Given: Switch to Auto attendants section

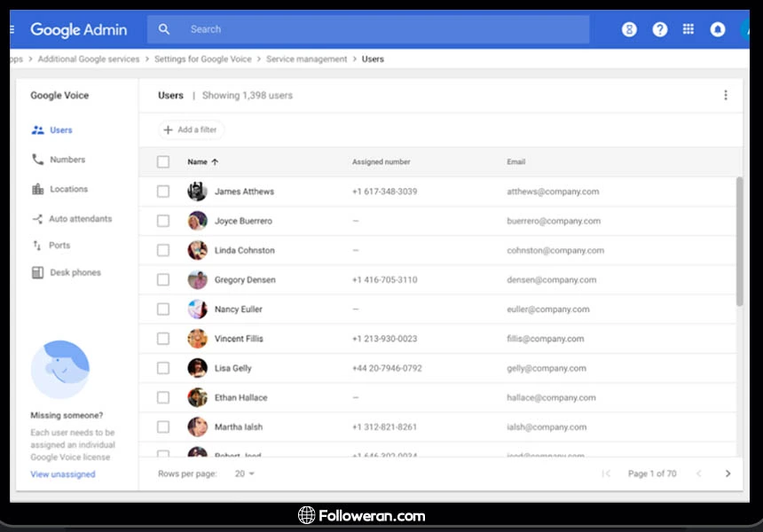Looking at the screenshot, I should click(80, 219).
